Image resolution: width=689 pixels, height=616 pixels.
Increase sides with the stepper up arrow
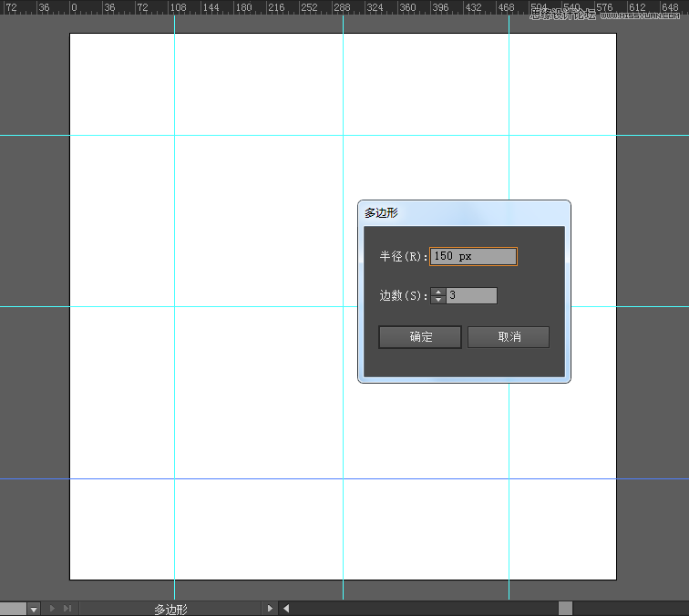(x=438, y=293)
